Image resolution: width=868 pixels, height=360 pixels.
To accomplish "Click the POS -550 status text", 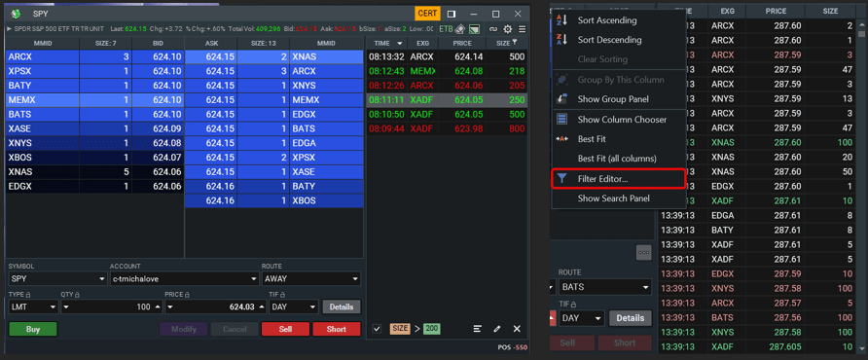I will [x=512, y=347].
